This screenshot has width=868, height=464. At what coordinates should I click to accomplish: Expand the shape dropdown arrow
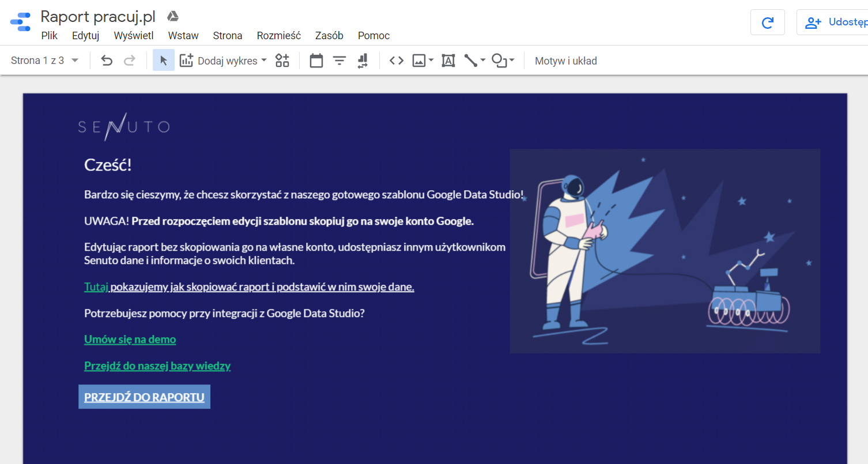512,61
